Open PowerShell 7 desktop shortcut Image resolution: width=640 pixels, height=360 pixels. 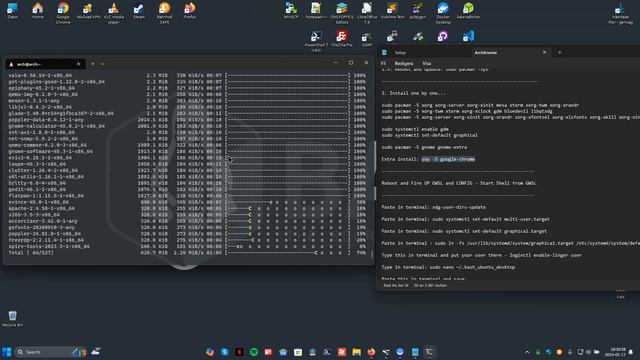(x=316, y=41)
